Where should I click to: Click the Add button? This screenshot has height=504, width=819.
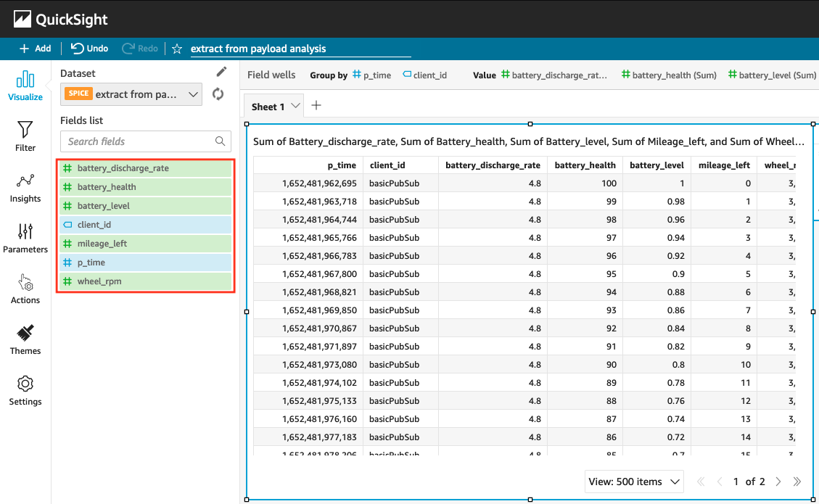[x=35, y=49]
